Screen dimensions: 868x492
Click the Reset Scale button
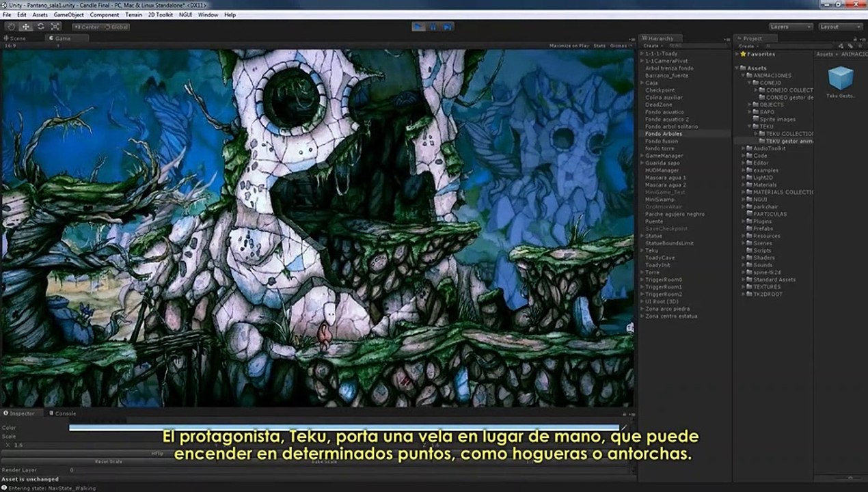pyautogui.click(x=108, y=462)
